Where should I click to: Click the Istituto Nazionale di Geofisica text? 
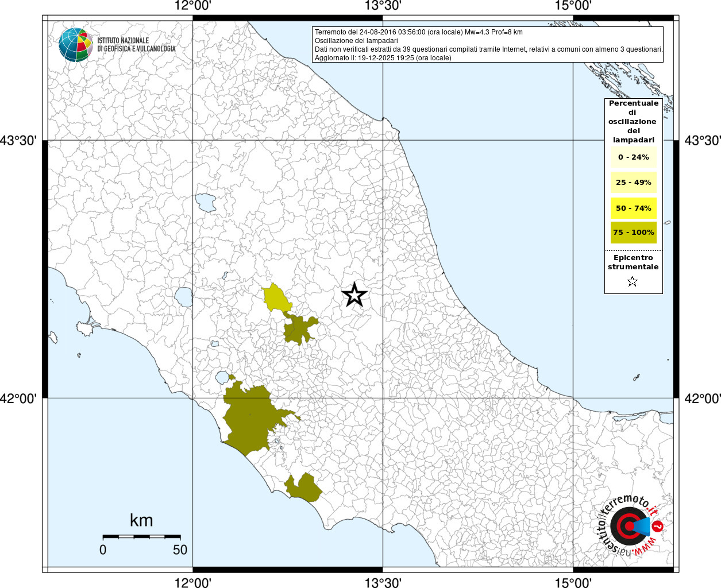pyautogui.click(x=136, y=45)
